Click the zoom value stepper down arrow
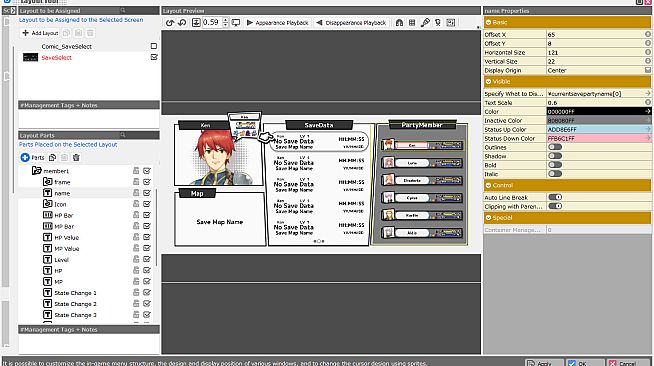Viewport: 654px width, 366px height. tap(226, 25)
